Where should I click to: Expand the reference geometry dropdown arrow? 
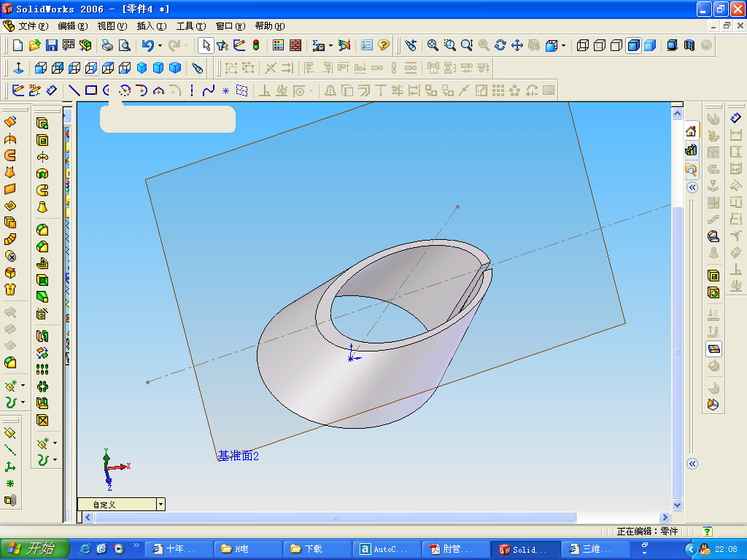tap(23, 385)
